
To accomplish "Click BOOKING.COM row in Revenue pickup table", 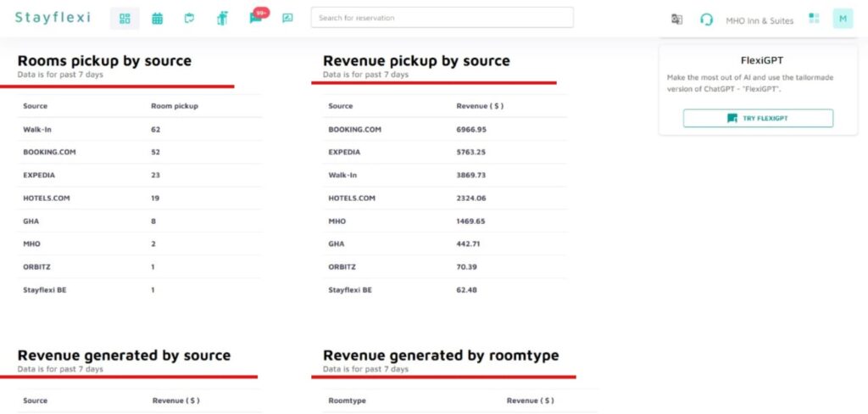I will click(x=445, y=129).
